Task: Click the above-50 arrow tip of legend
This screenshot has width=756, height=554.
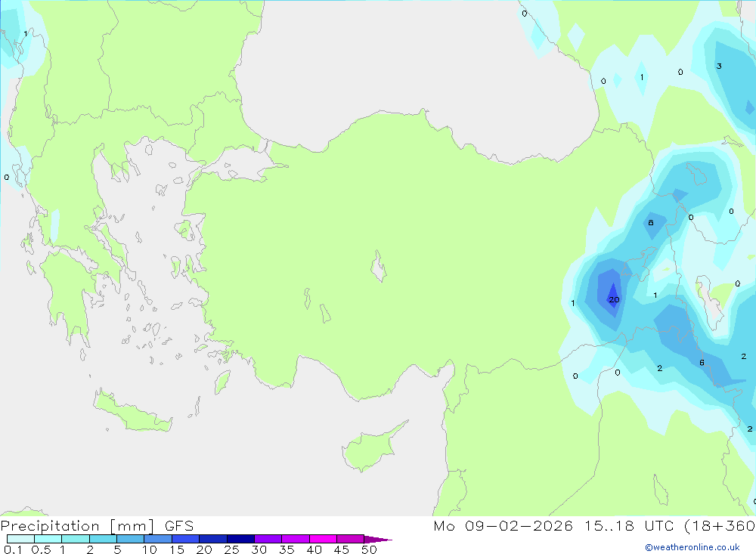Action: 378,540
